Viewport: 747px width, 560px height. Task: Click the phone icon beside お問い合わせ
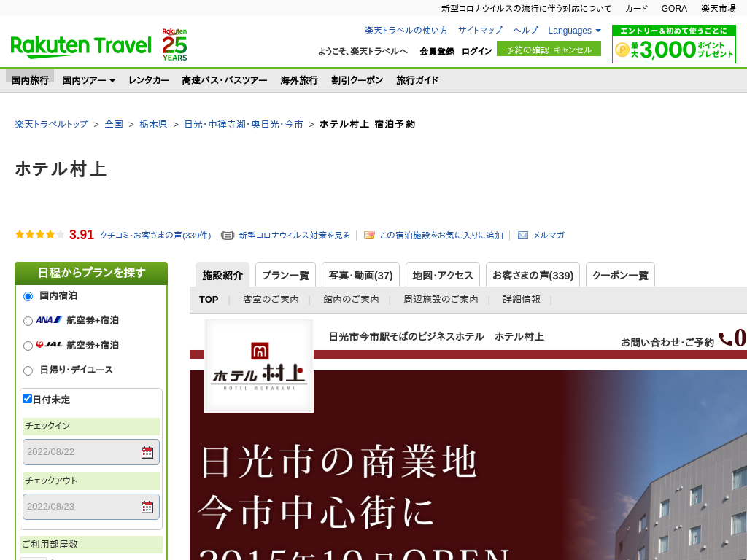click(x=725, y=338)
